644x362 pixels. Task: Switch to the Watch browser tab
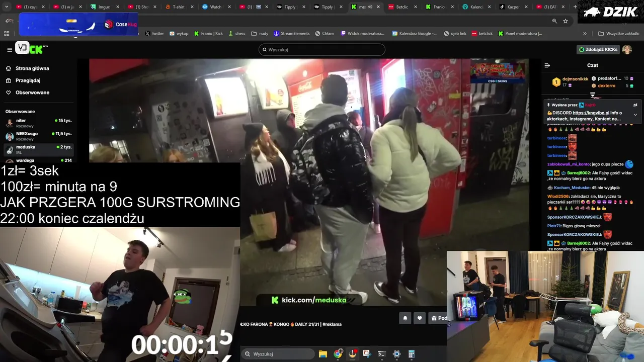click(x=215, y=7)
